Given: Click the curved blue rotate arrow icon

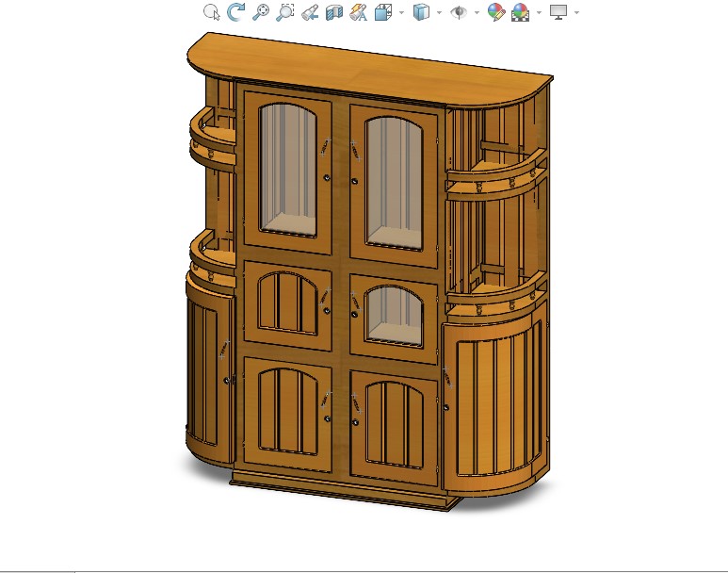Looking at the screenshot, I should 235,11.
